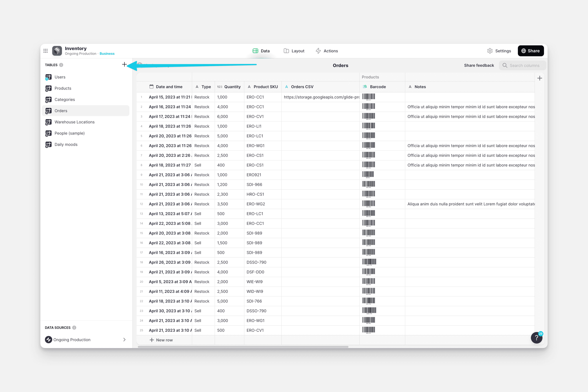Click quantity cell 1,200 in row 10
The image size is (588, 392).
pyautogui.click(x=229, y=184)
